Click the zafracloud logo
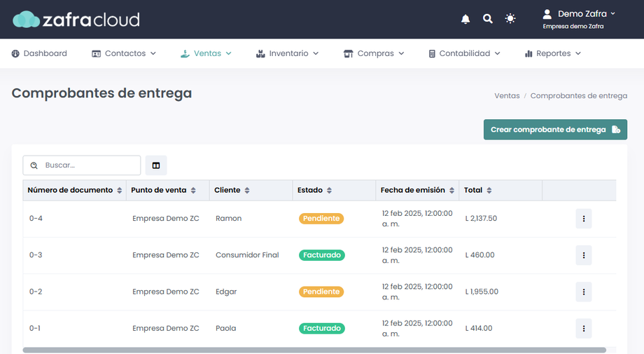 76,19
